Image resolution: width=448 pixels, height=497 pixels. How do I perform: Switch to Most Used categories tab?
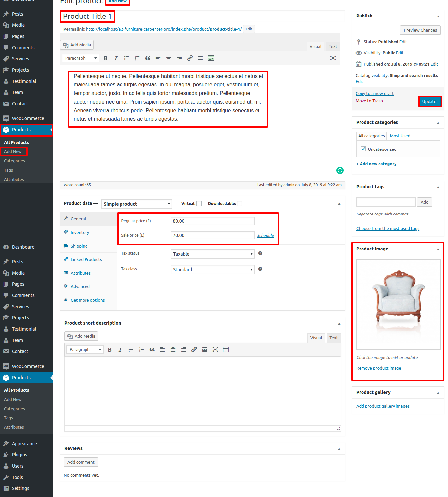pos(400,136)
